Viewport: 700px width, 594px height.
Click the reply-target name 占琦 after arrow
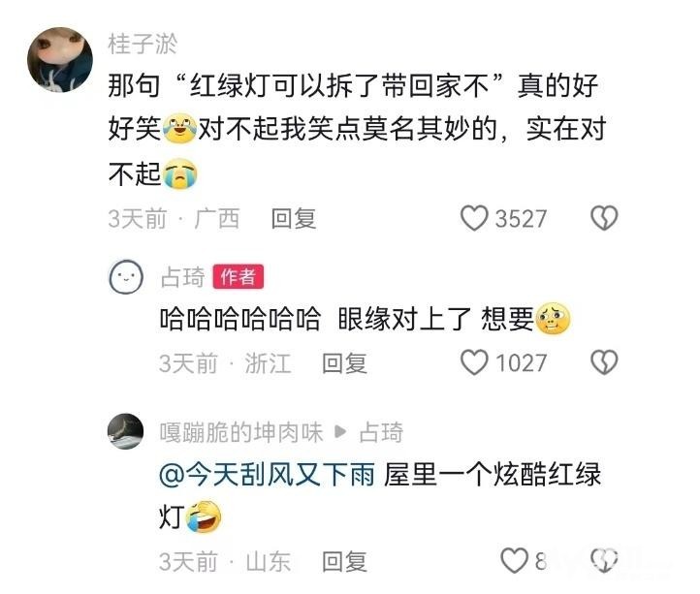381,432
